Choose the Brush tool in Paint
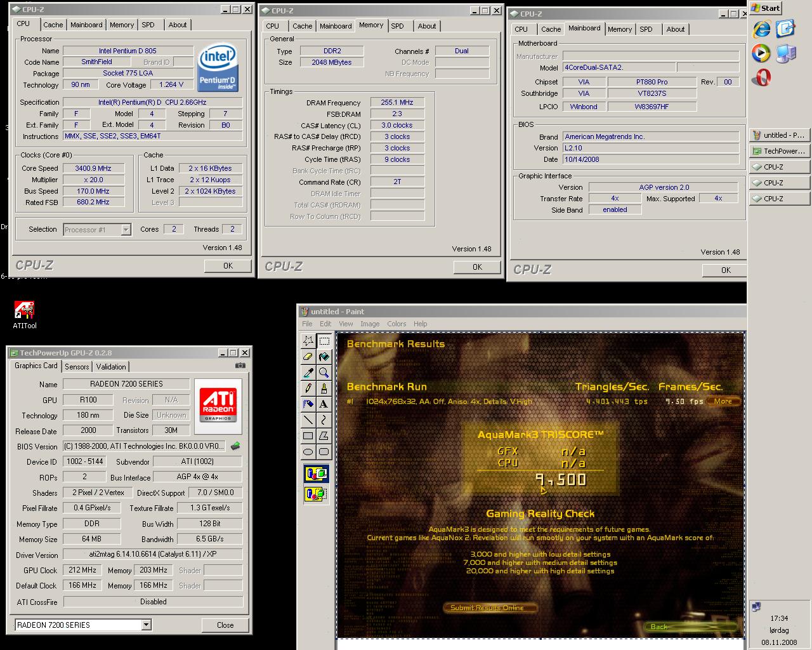Image resolution: width=812 pixels, height=650 pixels. pyautogui.click(x=324, y=388)
